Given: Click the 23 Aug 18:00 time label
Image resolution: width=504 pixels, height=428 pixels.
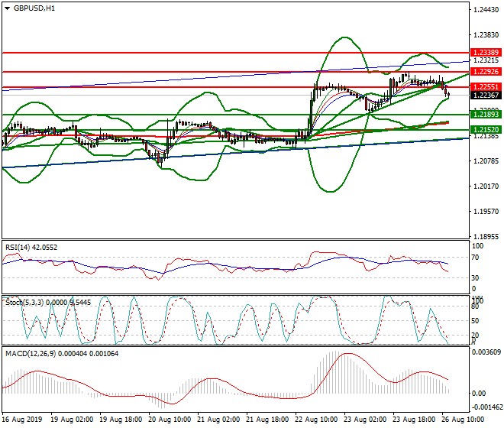Looking at the screenshot, I should [x=414, y=420].
